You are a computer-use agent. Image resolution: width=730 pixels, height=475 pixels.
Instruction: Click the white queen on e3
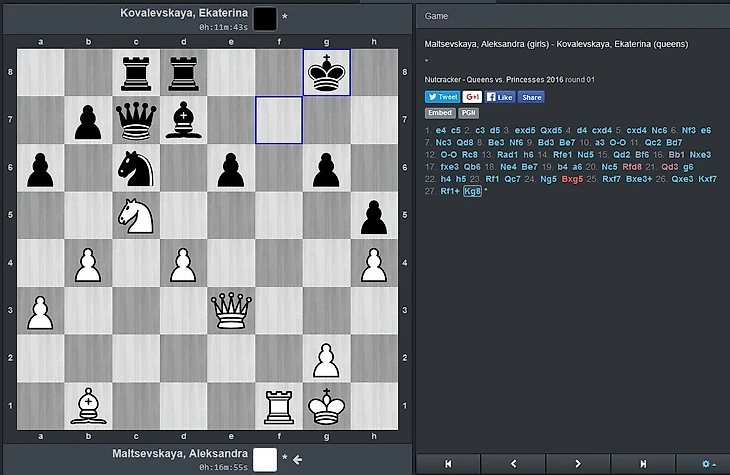[231, 312]
